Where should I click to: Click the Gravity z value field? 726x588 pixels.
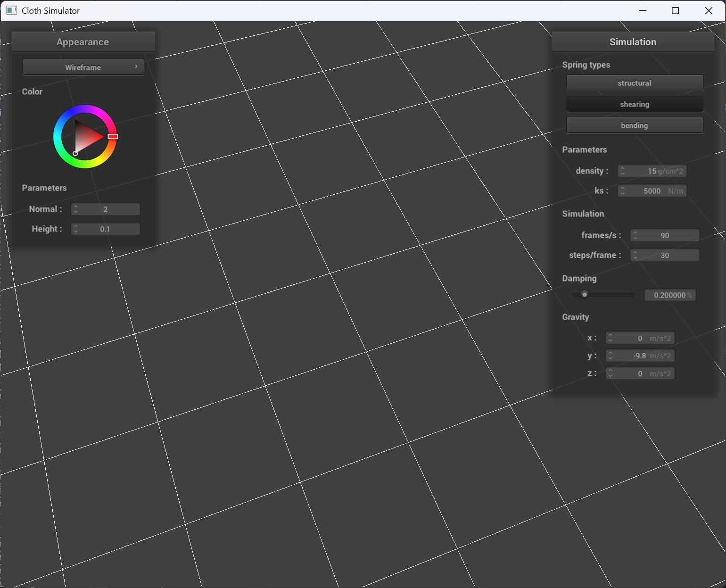coord(640,373)
